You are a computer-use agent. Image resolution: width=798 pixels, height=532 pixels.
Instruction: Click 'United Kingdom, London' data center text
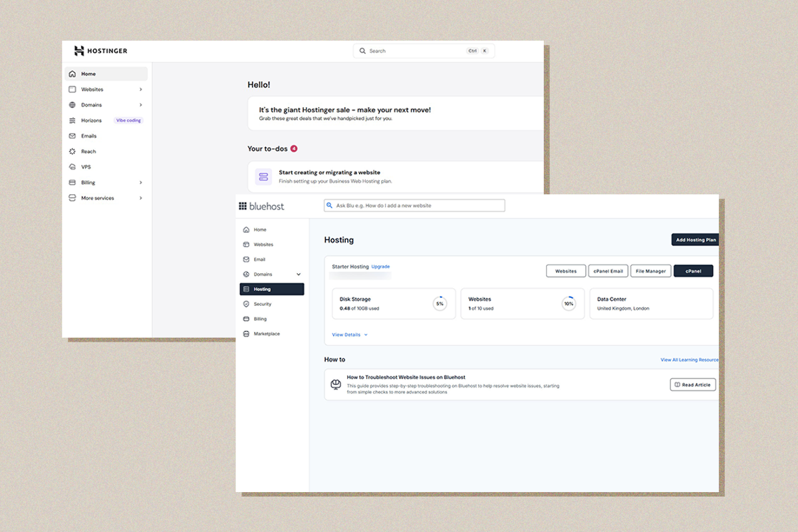click(623, 309)
